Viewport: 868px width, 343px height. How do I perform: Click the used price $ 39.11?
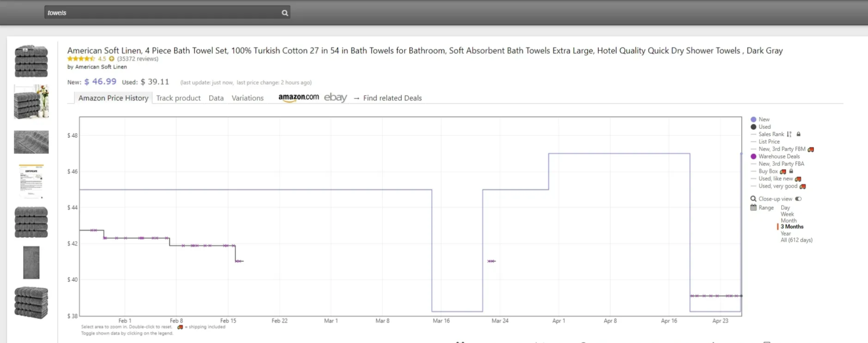[x=155, y=82]
